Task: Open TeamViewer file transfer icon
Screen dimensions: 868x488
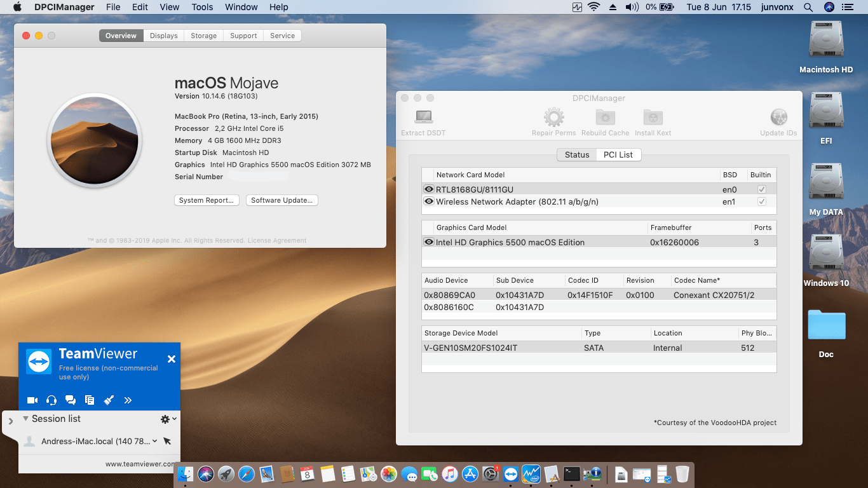Action: [x=90, y=400]
